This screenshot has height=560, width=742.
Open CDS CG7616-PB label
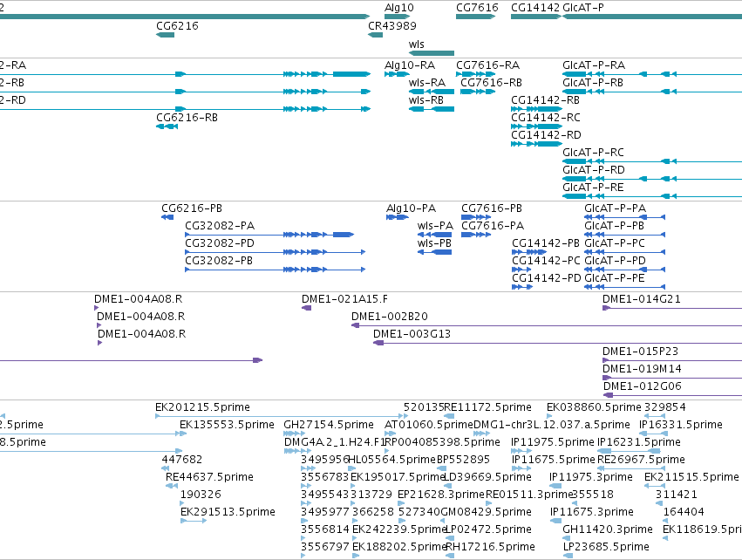tap(492, 208)
